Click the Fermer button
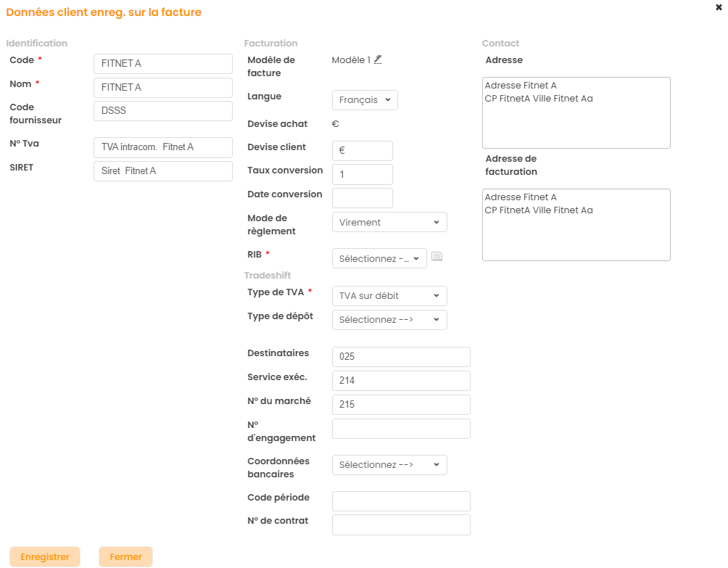 point(125,557)
